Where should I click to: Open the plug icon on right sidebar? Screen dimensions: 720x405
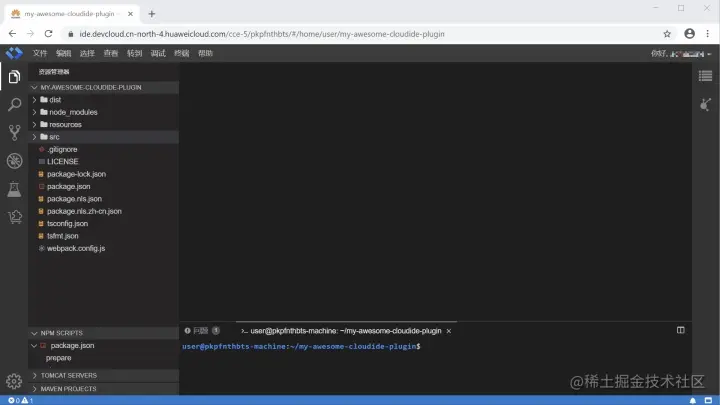point(705,105)
